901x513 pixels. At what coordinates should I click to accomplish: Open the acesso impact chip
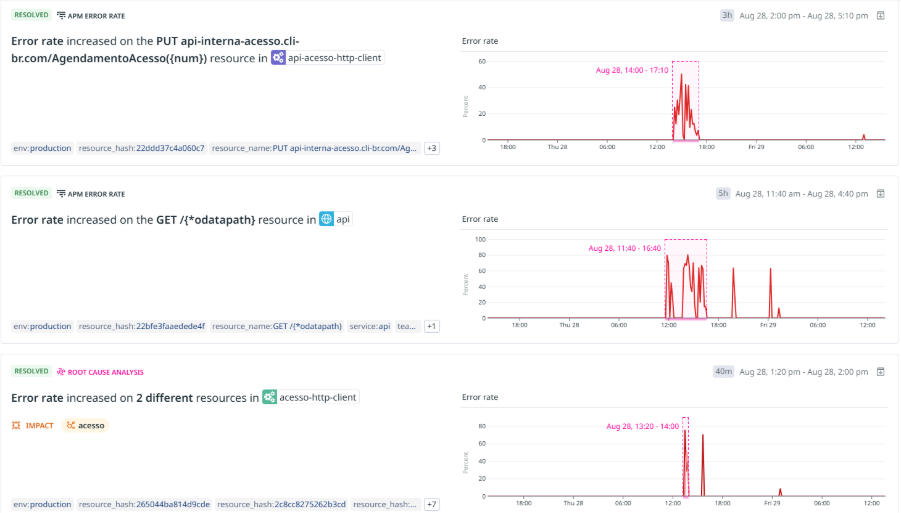point(85,425)
